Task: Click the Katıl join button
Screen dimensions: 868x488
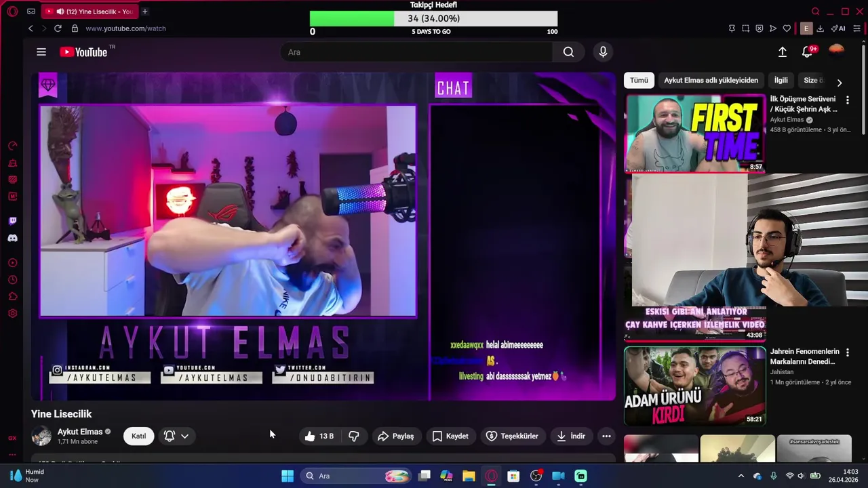Action: (138, 436)
